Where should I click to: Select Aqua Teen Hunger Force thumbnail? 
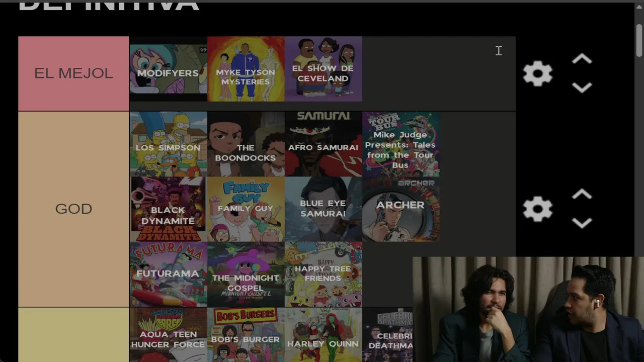point(168,335)
